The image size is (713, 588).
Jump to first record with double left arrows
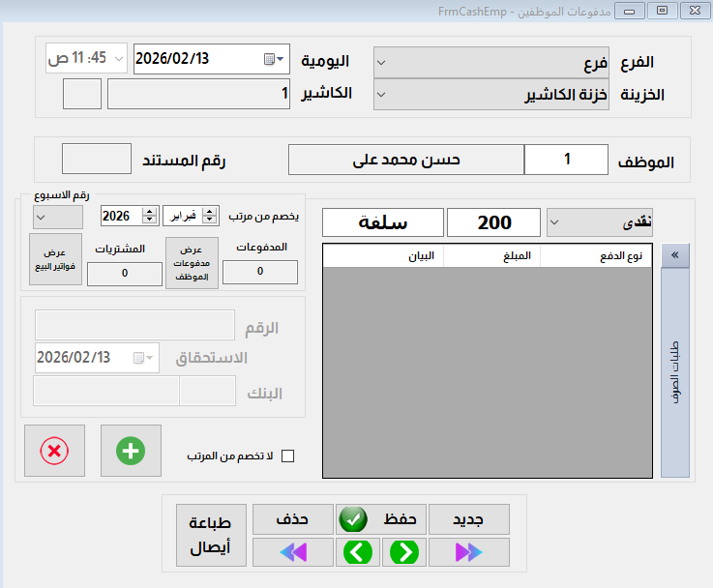pos(292,552)
